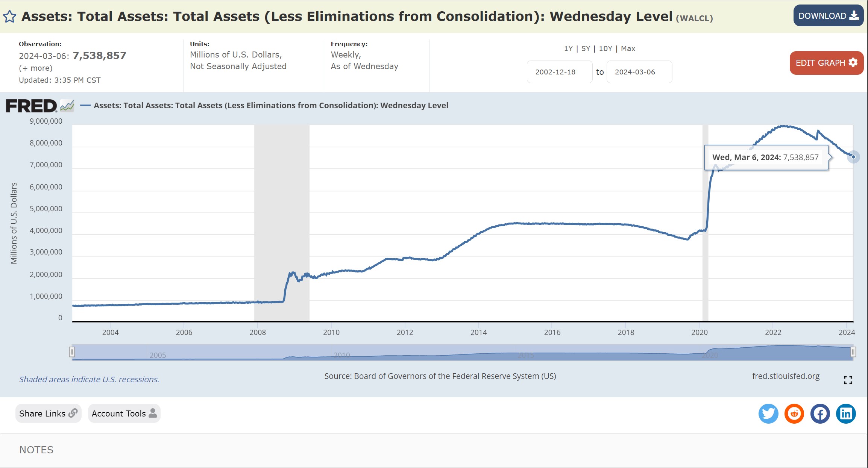Click the observation value 7,538,857
Viewport: 868px width, 468px height.
(99, 56)
